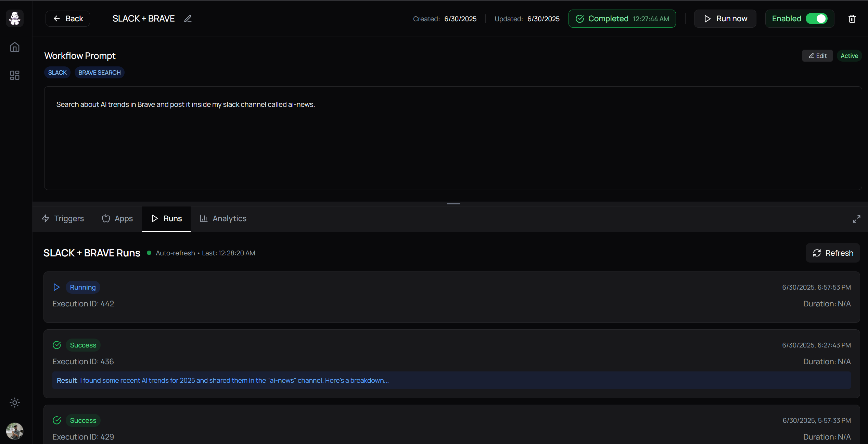Go Back to previous page

pyautogui.click(x=68, y=19)
